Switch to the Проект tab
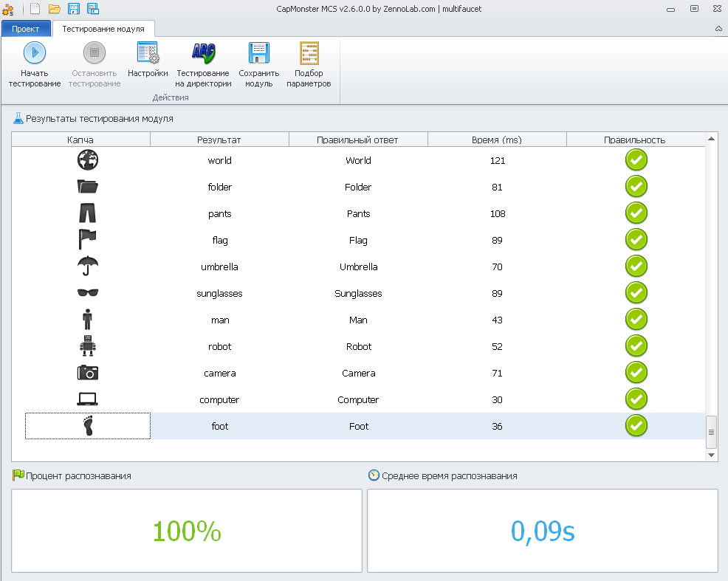 [x=26, y=29]
